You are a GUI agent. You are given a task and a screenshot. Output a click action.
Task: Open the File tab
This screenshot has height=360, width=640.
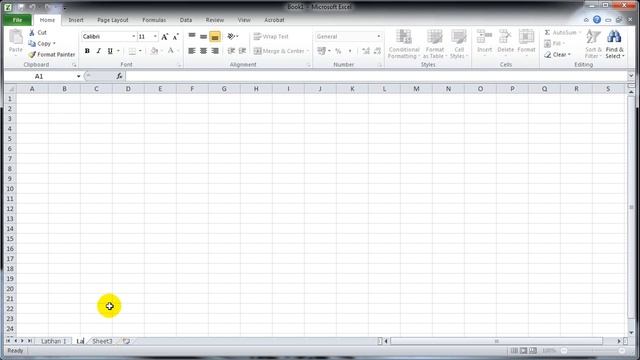click(x=18, y=20)
